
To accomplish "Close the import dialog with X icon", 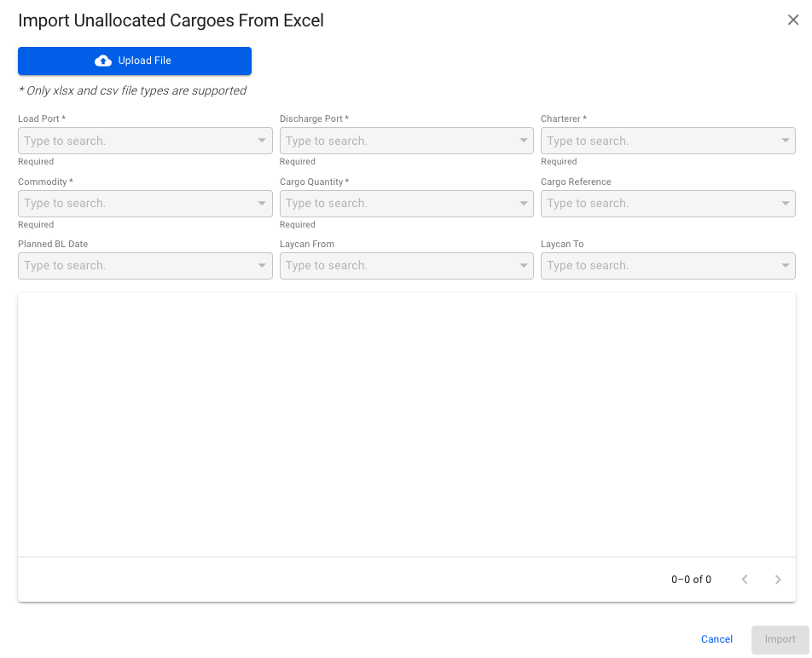I will point(793,20).
